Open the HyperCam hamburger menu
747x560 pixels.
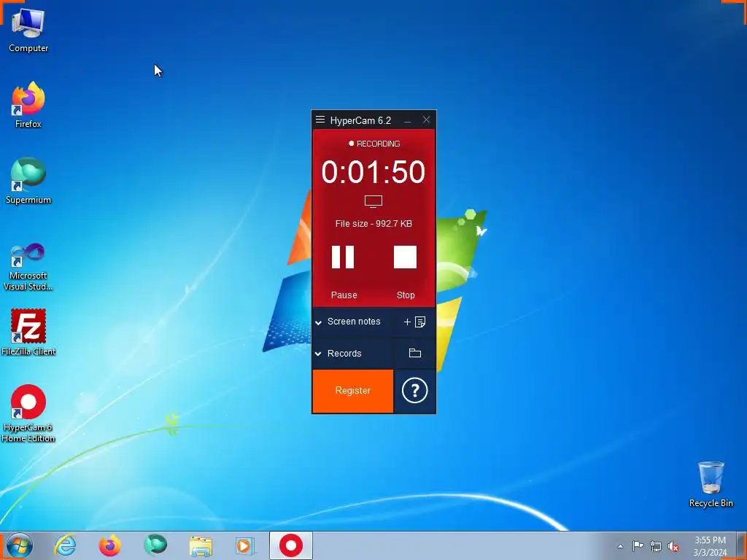320,120
